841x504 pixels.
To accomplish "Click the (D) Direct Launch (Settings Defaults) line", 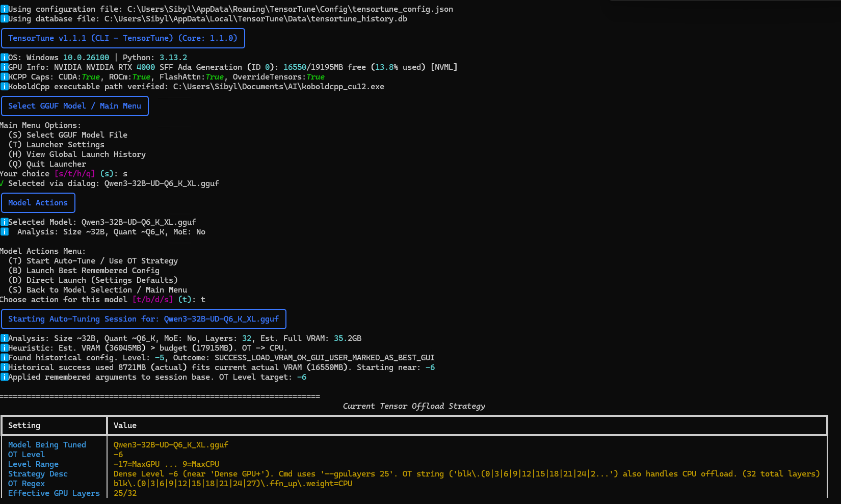I will [x=93, y=280].
